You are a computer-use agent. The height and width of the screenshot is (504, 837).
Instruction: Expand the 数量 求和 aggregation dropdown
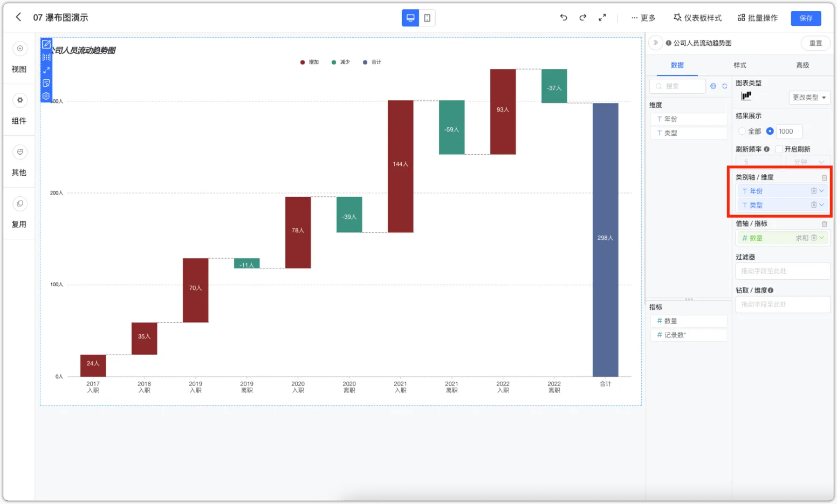click(x=822, y=238)
